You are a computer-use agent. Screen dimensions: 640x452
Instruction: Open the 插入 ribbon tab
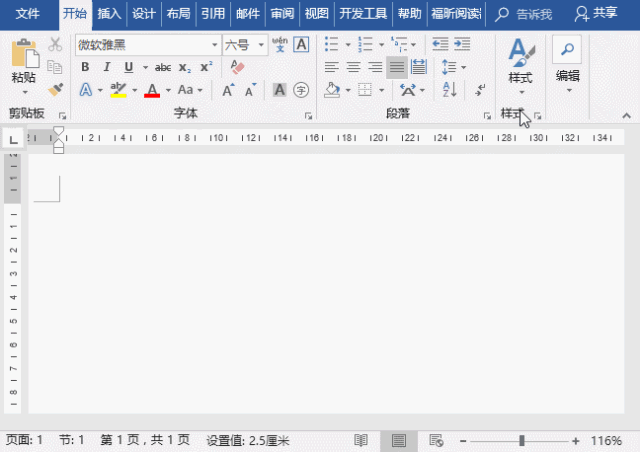pos(110,14)
